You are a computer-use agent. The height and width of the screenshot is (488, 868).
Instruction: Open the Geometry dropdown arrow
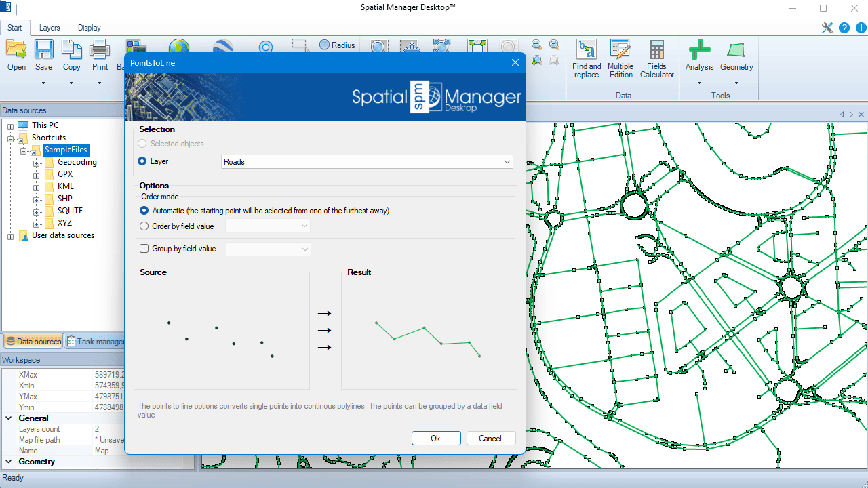pyautogui.click(x=736, y=83)
